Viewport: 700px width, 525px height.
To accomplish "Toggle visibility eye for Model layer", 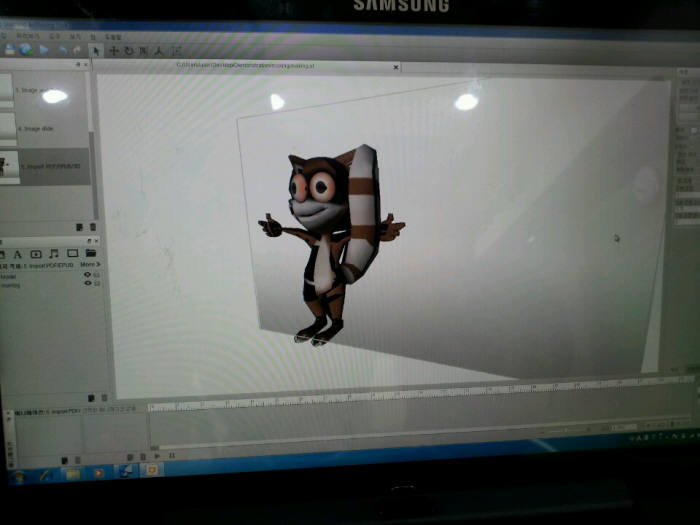I will tap(87, 275).
